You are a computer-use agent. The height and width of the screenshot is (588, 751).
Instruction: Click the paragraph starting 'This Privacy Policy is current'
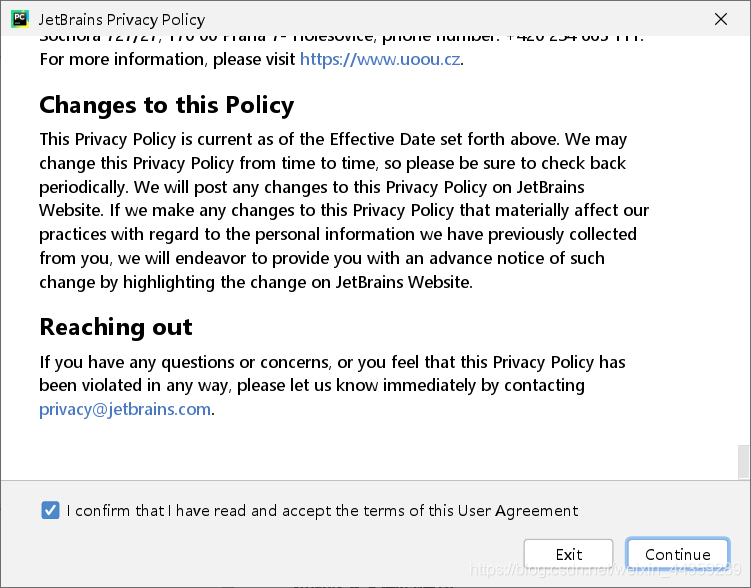[344, 210]
